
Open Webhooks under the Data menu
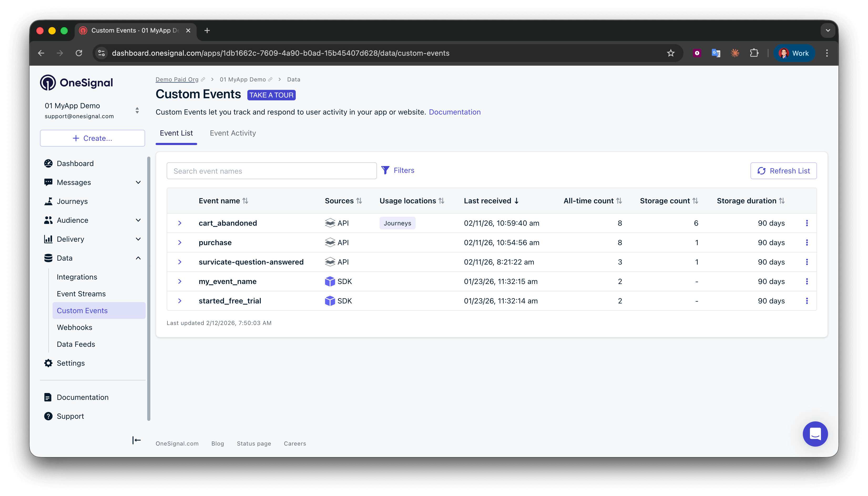point(74,327)
